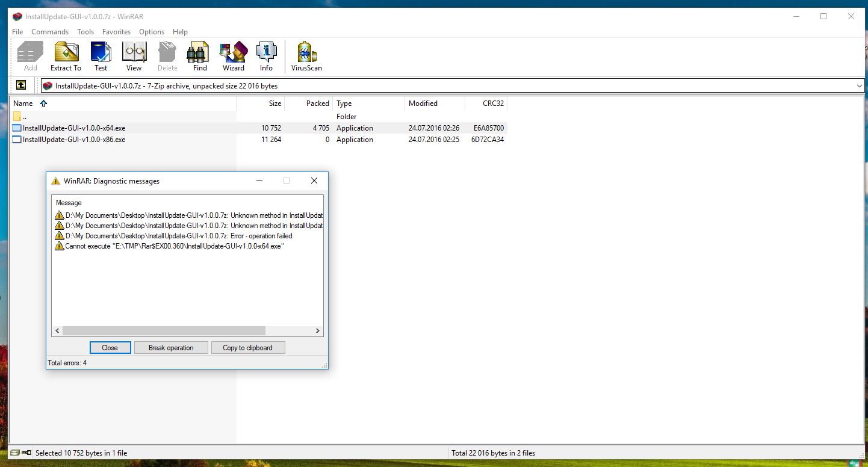Open the Commands menu

click(x=50, y=32)
